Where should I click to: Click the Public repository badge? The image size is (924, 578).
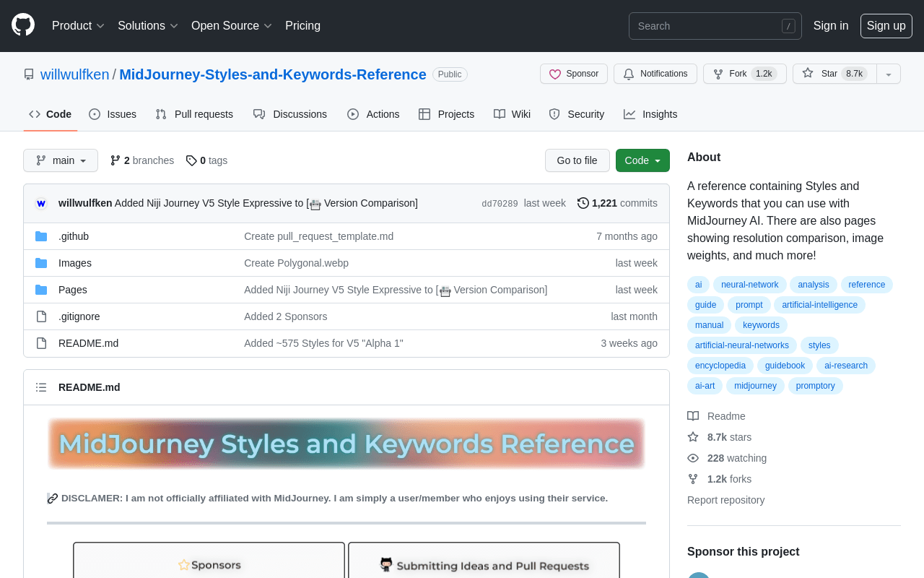point(450,74)
